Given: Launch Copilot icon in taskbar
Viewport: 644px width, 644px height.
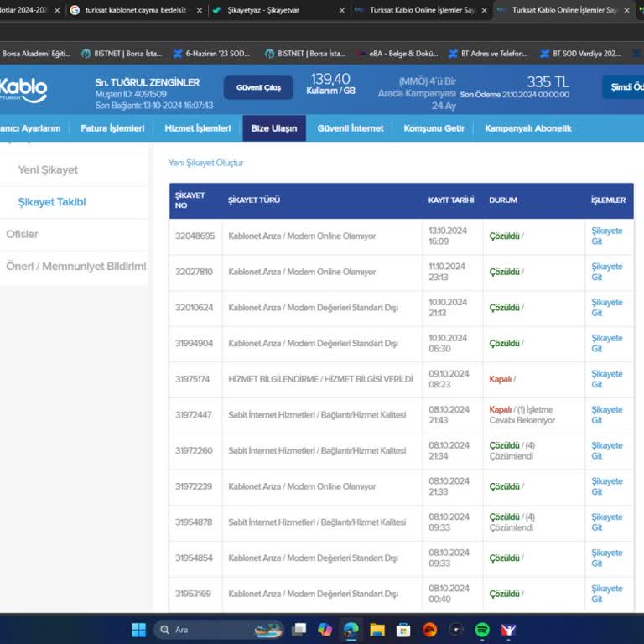Looking at the screenshot, I should pos(325,630).
